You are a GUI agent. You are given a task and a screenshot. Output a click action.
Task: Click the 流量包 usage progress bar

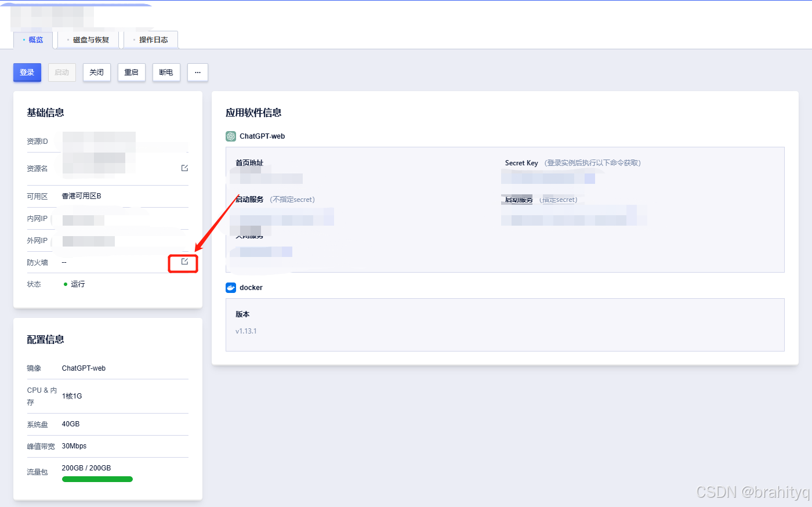(97, 479)
